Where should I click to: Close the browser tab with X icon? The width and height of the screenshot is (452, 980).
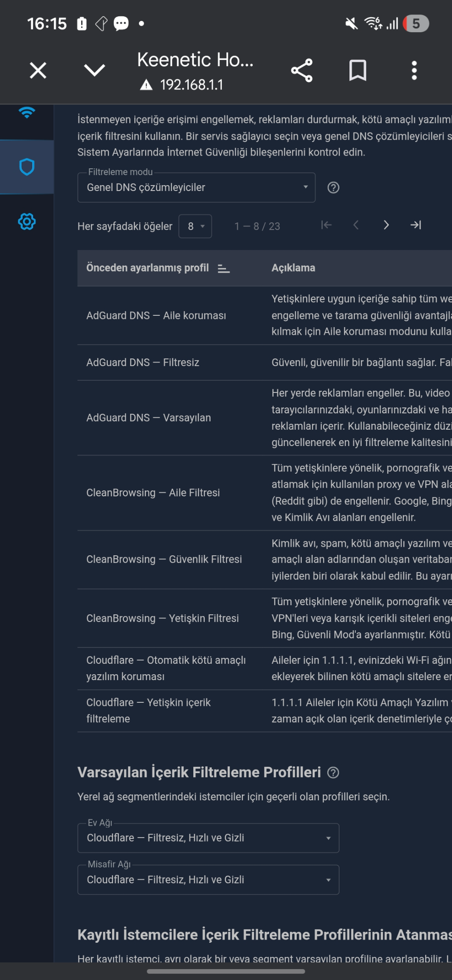pos(38,70)
